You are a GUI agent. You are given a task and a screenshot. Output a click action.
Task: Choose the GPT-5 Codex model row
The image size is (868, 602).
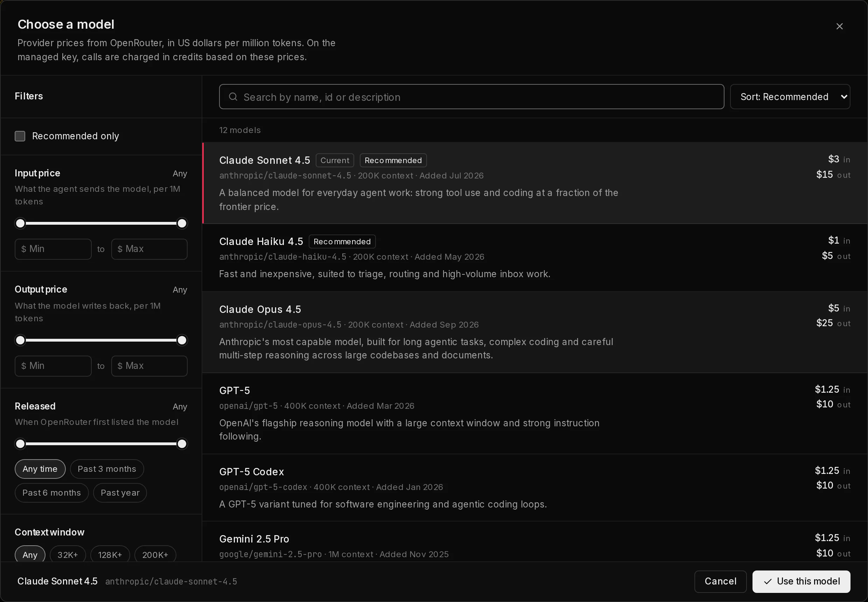535,488
